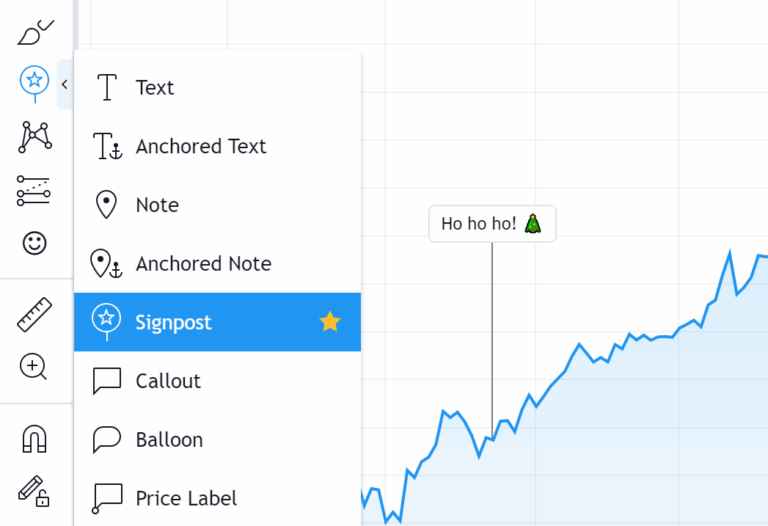Choose Price Label from the list
The image size is (768, 526).
pyautogui.click(x=186, y=498)
